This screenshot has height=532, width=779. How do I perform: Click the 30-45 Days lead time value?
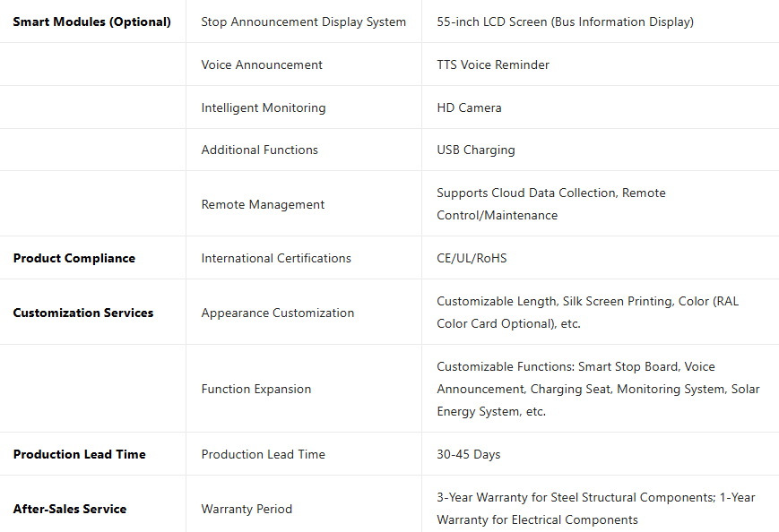[x=468, y=454]
